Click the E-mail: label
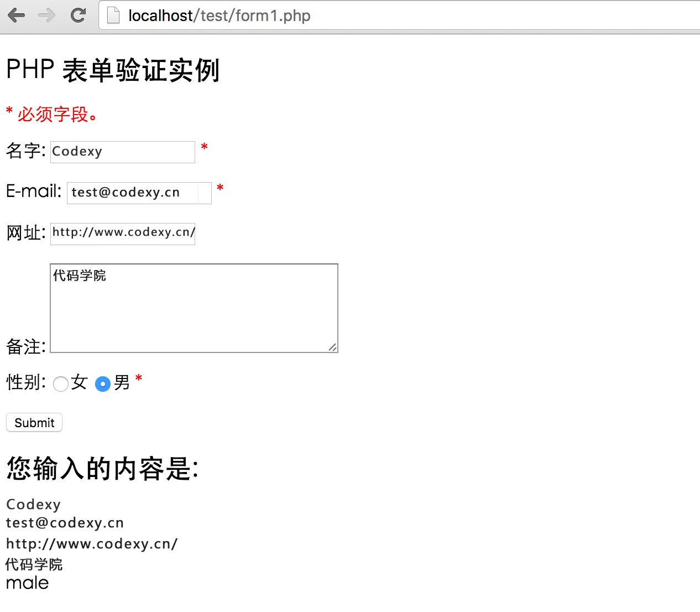Viewport: 700px width, 612px height. tap(34, 191)
